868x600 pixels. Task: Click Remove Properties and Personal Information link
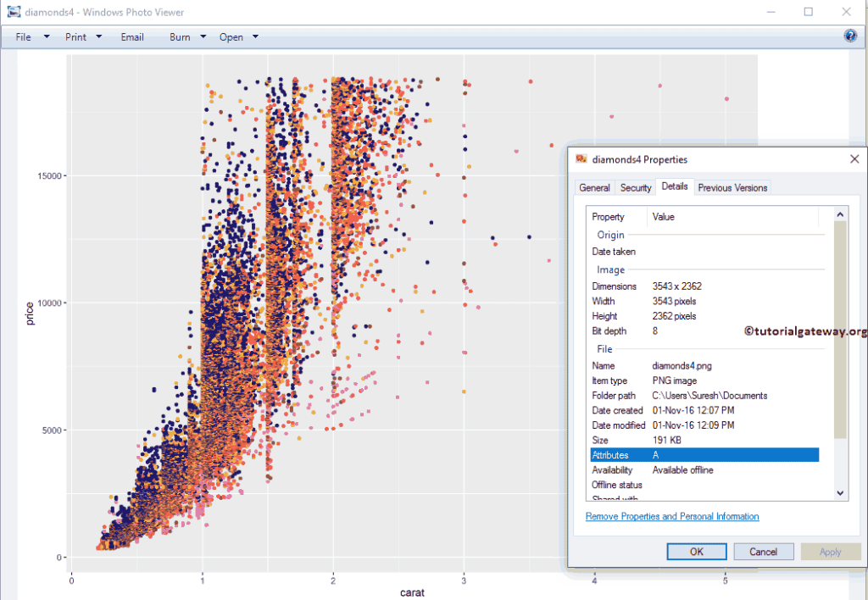coord(672,516)
